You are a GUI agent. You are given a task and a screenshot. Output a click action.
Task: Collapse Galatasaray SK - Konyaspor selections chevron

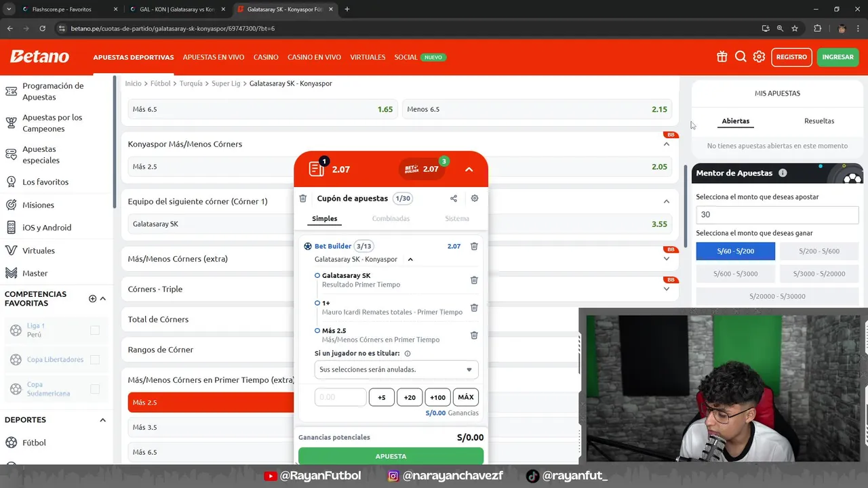coord(410,260)
